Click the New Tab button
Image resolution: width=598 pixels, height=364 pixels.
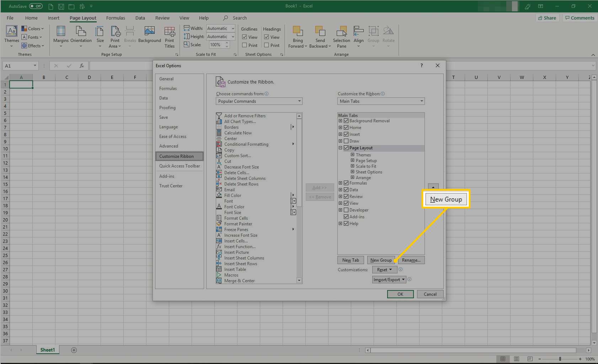351,260
